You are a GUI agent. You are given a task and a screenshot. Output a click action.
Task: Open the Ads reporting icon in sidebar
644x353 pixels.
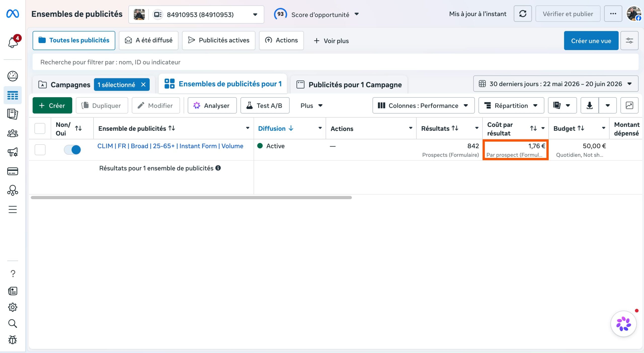click(13, 114)
